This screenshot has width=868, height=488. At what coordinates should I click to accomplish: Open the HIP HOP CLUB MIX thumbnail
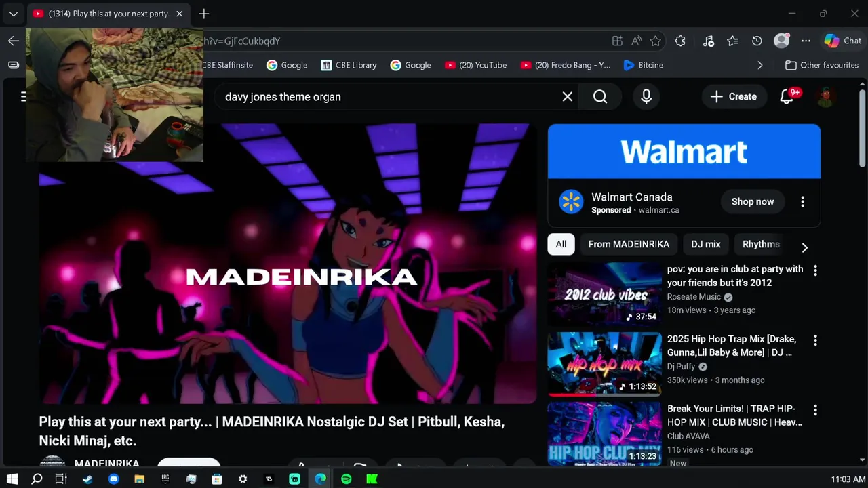604,434
